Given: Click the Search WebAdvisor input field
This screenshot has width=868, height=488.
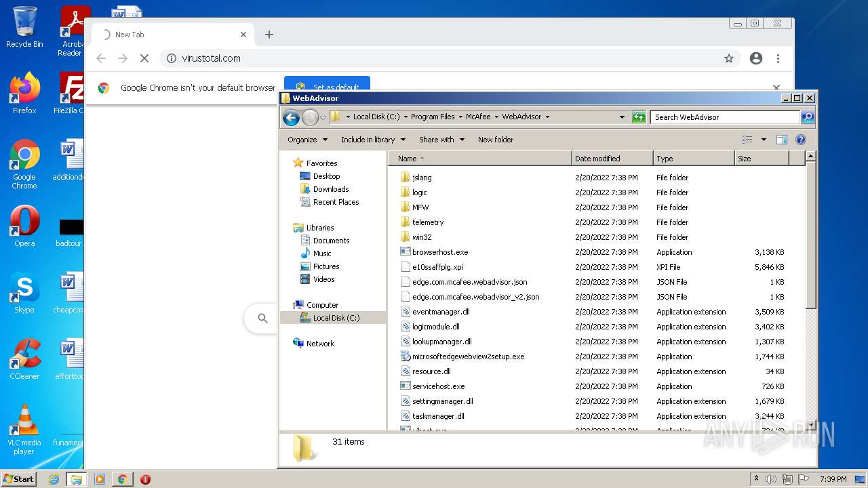Looking at the screenshot, I should tap(725, 117).
